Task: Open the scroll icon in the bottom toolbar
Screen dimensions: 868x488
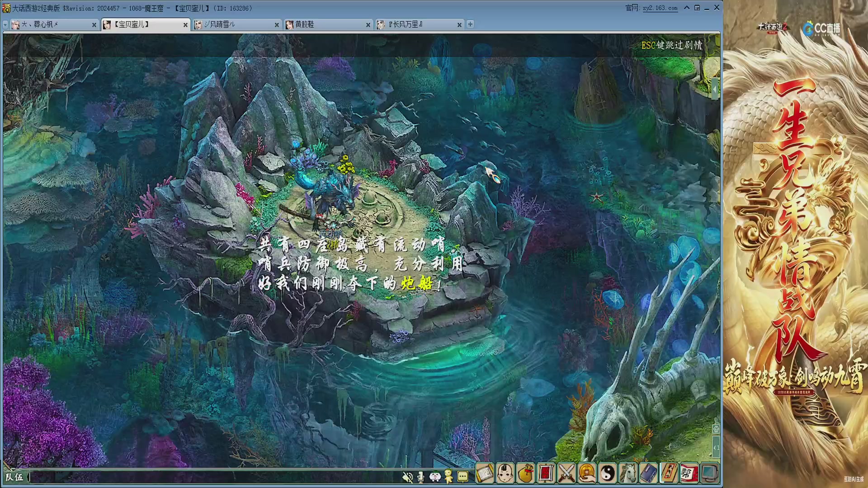Action: pos(484,474)
